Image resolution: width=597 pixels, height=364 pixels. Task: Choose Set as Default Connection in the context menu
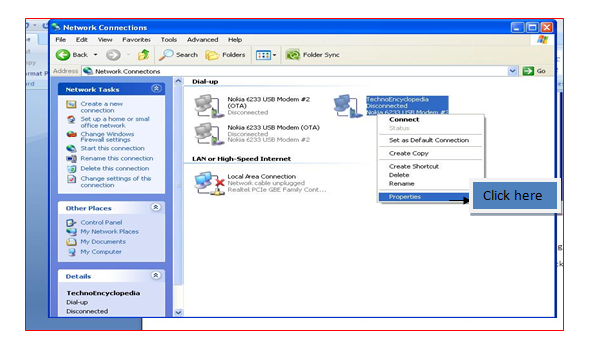tap(429, 140)
